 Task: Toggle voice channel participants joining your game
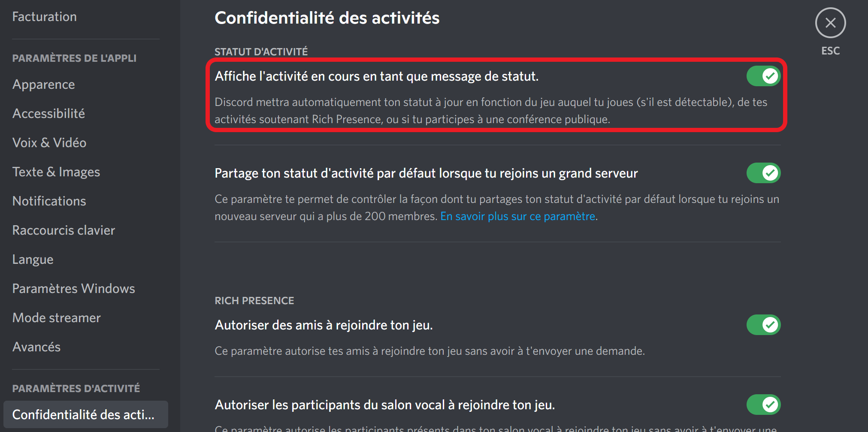coord(763,405)
